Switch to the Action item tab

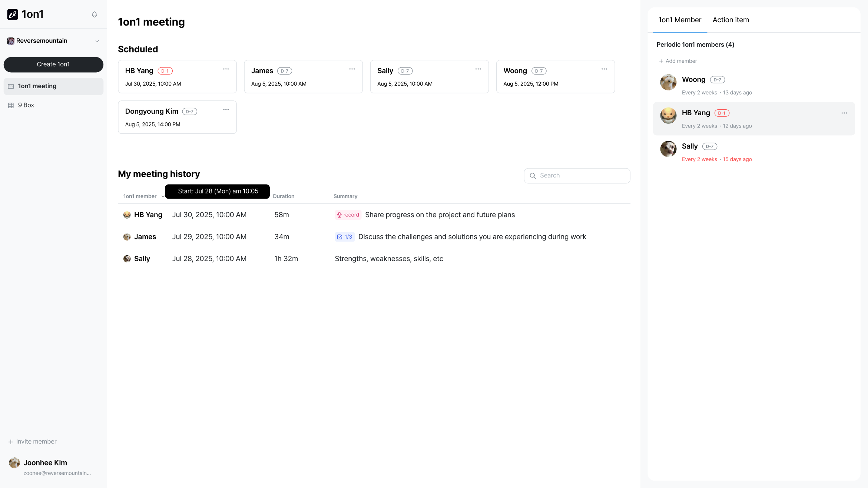pos(730,20)
